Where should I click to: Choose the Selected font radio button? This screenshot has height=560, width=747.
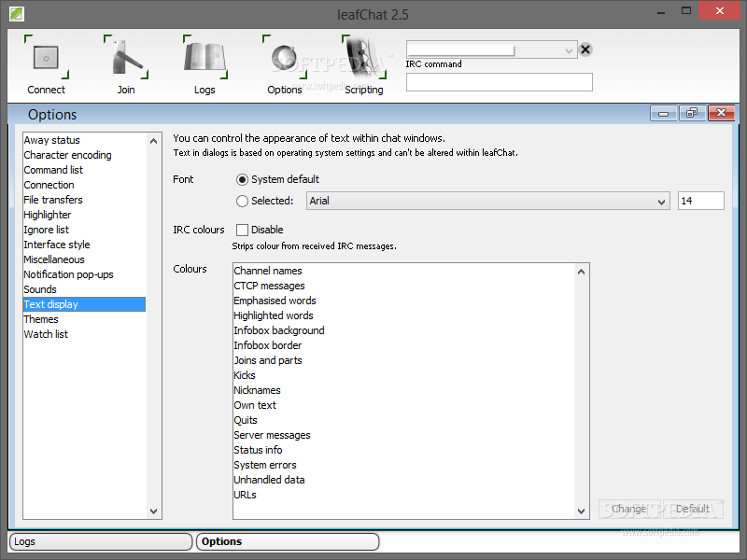coord(242,201)
